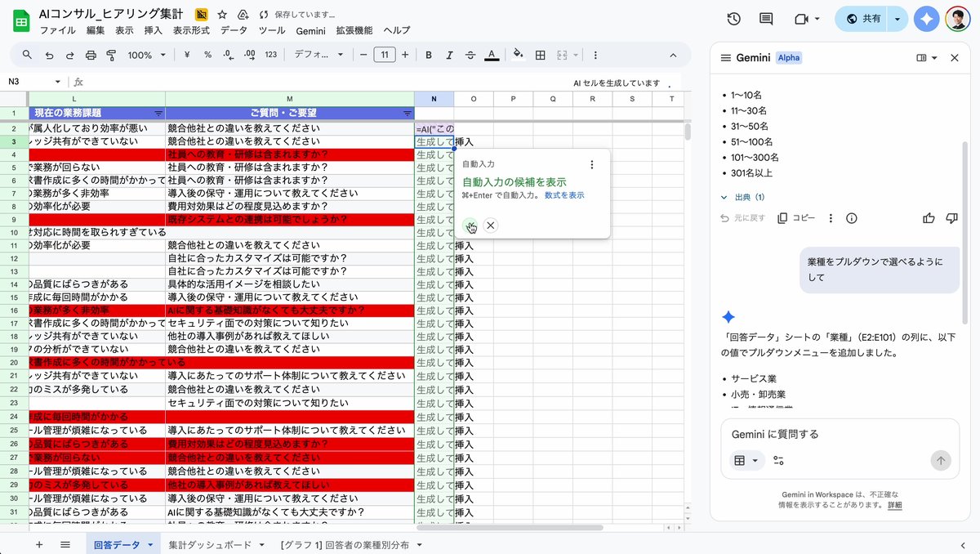Screen dimensions: 980x554
Task: Click the fill color bucket icon
Action: pyautogui.click(x=518, y=56)
